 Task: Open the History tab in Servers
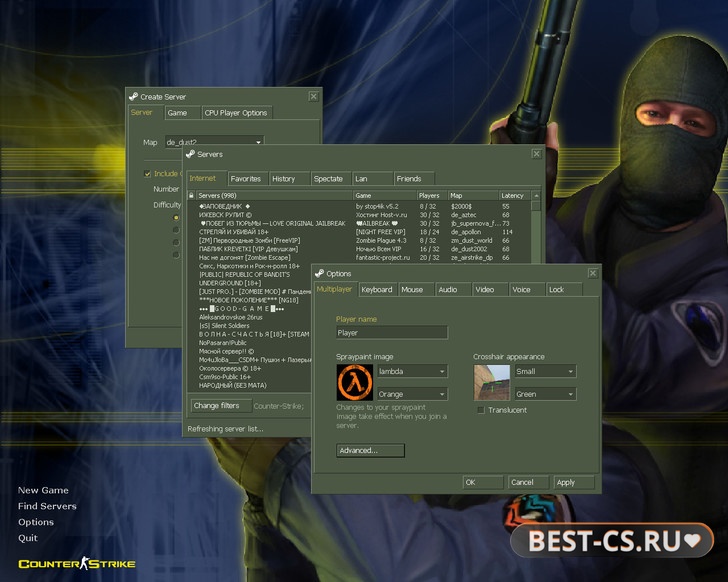tap(289, 179)
